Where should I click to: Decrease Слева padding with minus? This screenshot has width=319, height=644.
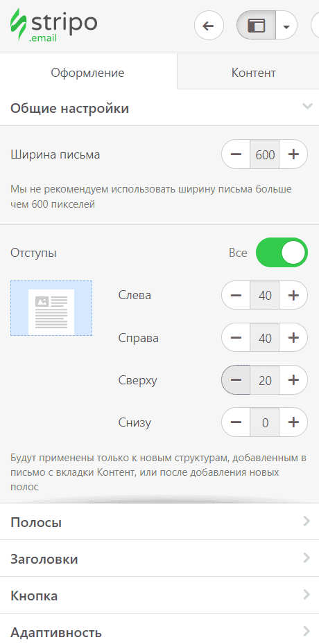click(236, 295)
